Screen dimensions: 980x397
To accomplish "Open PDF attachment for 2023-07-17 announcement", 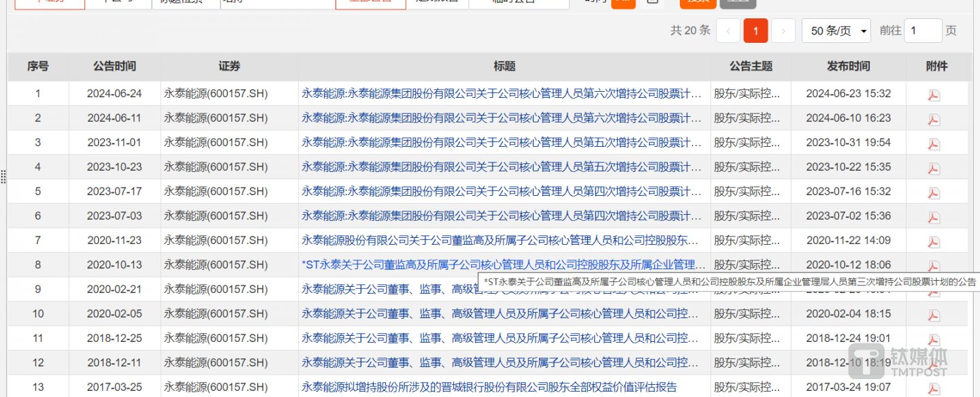I will [934, 192].
